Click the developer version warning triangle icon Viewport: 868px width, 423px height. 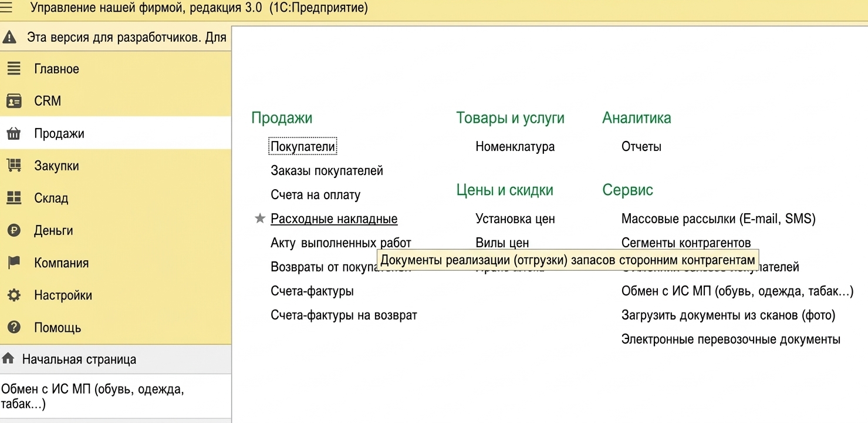(9, 38)
